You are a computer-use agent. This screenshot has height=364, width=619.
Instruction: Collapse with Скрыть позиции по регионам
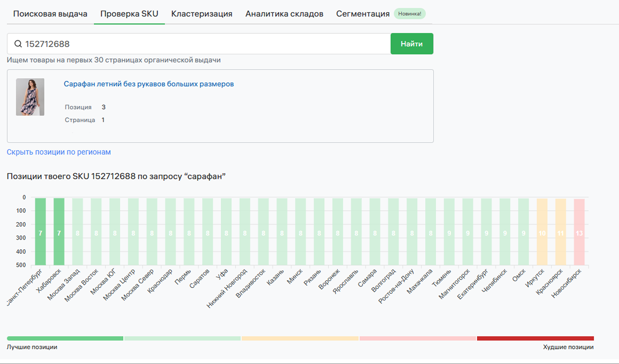(59, 152)
